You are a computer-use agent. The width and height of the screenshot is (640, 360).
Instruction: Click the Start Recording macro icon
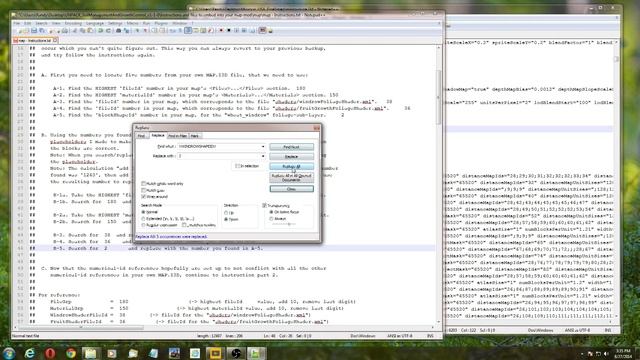pos(221,31)
